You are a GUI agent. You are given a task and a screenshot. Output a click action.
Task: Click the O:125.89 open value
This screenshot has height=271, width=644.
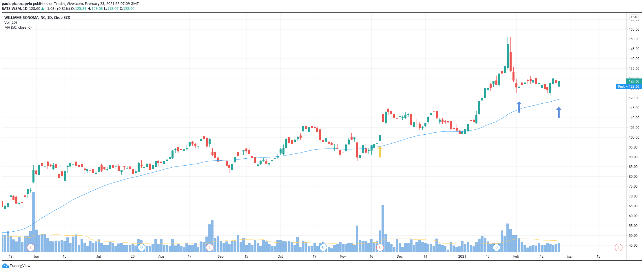click(79, 9)
